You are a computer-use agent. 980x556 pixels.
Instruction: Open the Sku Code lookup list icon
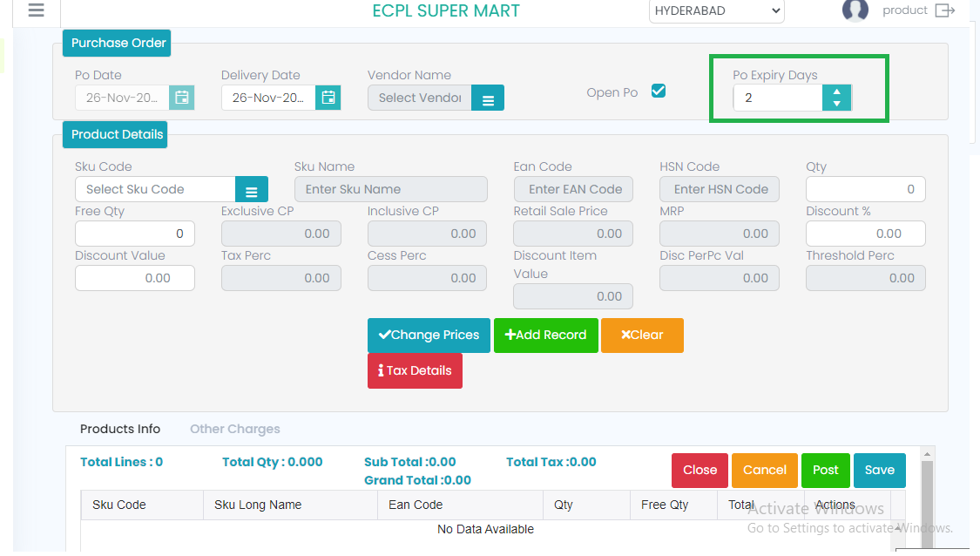pyautogui.click(x=252, y=189)
